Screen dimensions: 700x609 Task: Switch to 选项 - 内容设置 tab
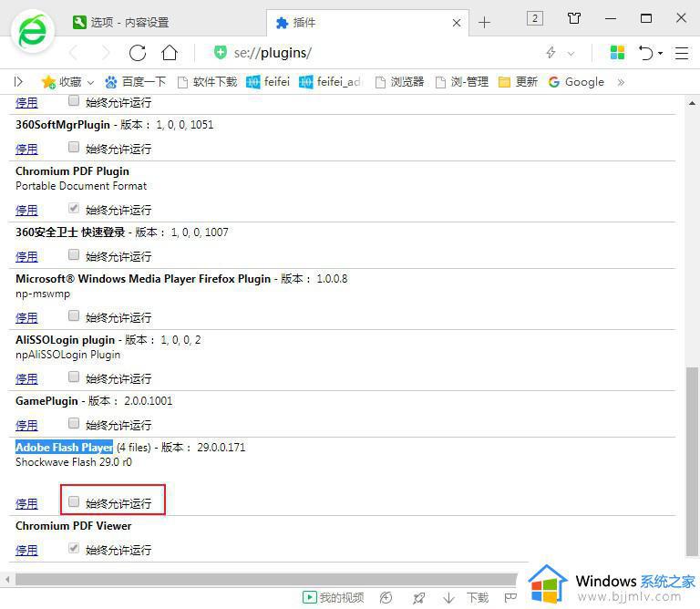(x=120, y=22)
